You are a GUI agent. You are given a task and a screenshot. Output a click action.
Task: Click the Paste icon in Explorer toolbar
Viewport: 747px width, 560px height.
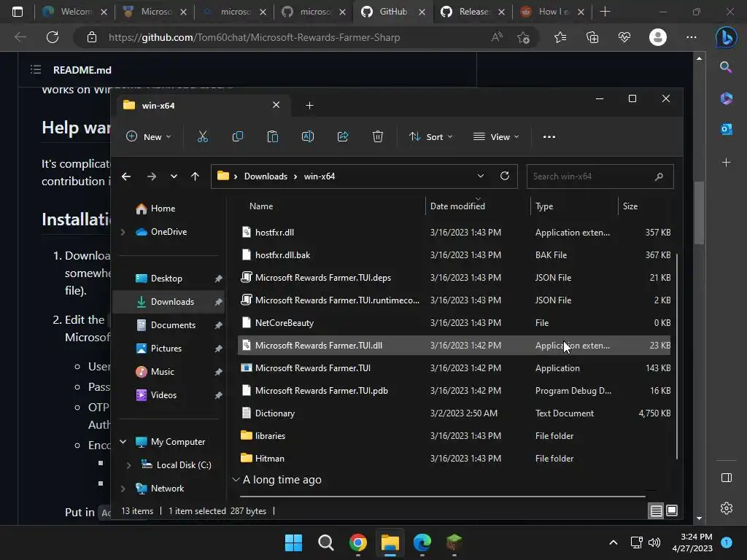click(x=273, y=136)
